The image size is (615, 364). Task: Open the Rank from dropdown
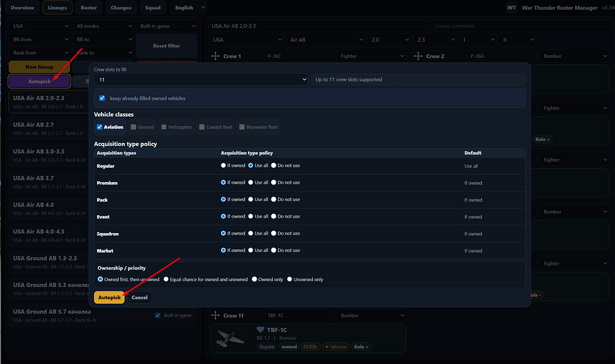click(39, 52)
